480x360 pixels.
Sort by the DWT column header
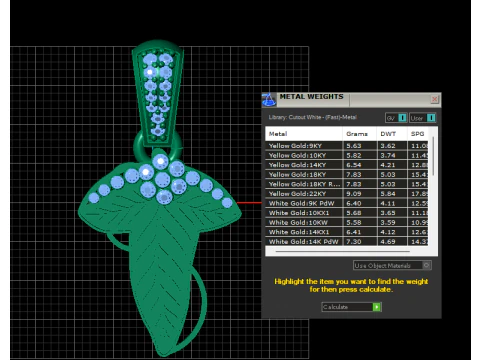(392, 134)
